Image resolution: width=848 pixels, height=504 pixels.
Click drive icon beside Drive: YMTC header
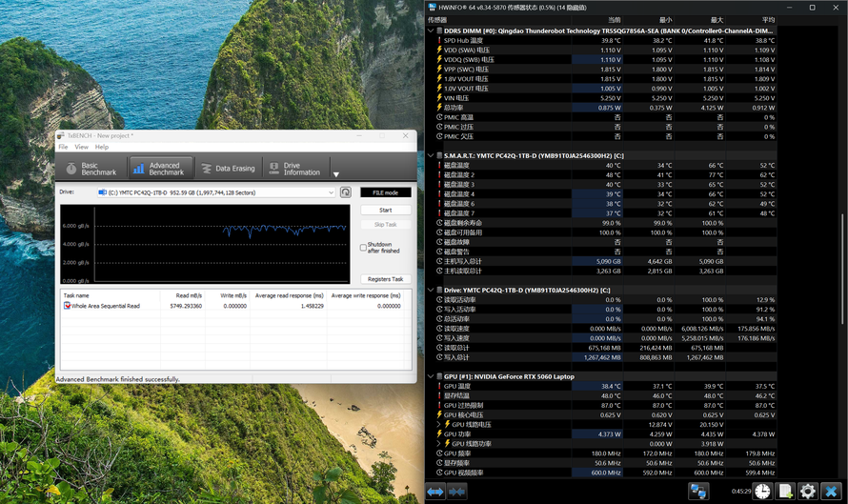point(439,290)
